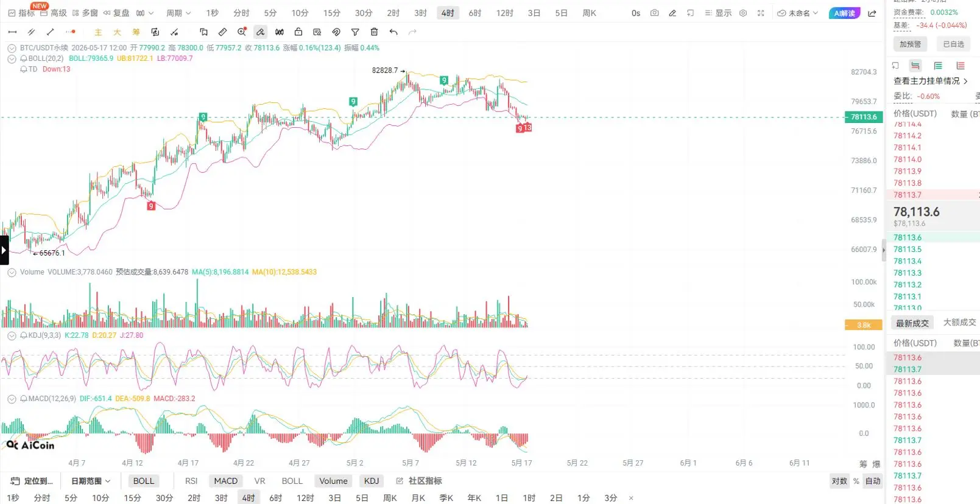The height and width of the screenshot is (504, 980).
Task: Expand the left side panel arrow
Action: click(4, 250)
